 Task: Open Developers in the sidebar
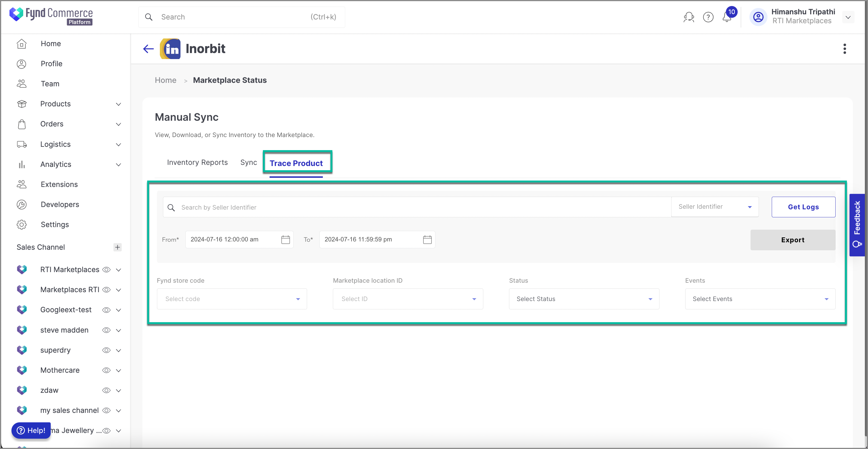point(60,204)
